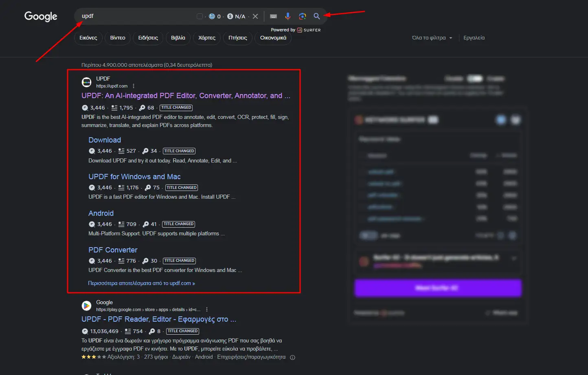
Task: Select the Ειδήσεις filter tab
Action: click(148, 38)
